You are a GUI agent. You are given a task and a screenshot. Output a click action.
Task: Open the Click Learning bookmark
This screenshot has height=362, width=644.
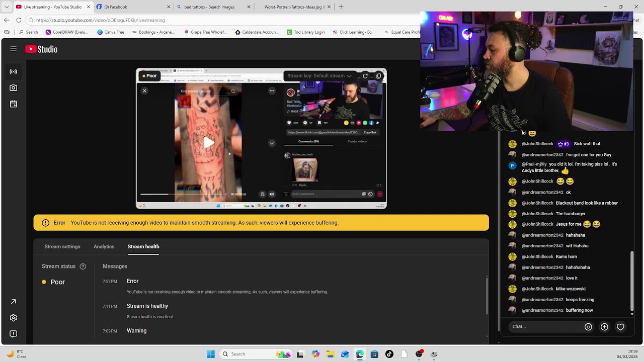(x=353, y=32)
